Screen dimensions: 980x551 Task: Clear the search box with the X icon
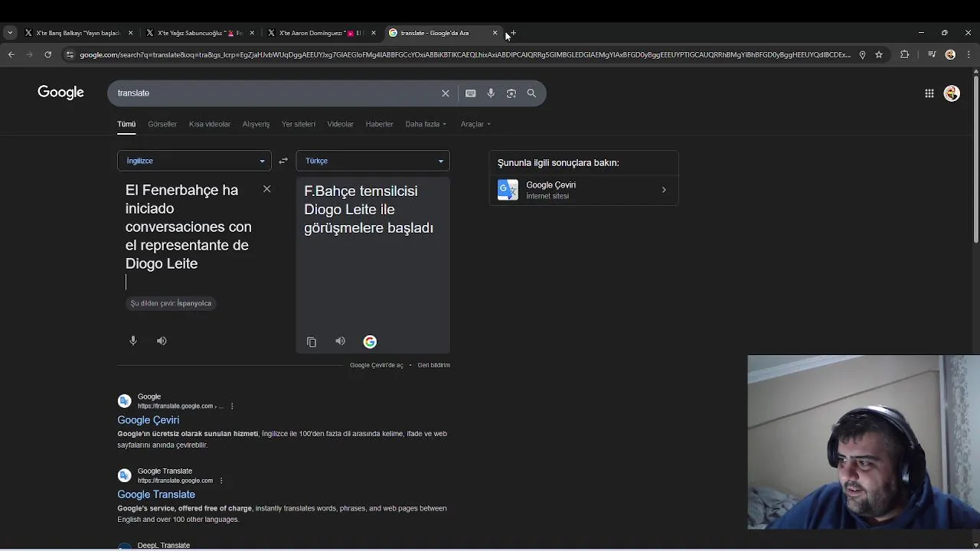pos(446,93)
